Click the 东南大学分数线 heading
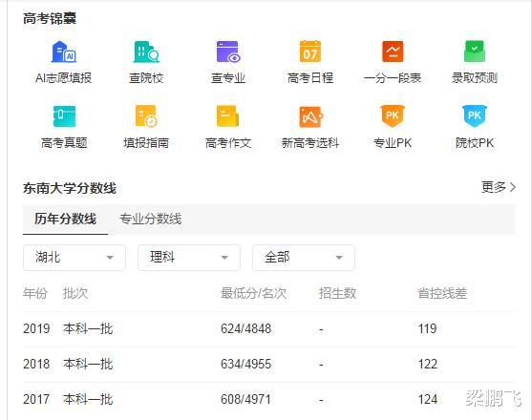 [x=70, y=188]
